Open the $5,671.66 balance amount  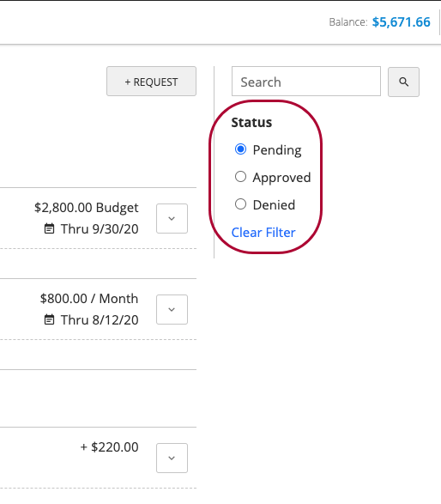402,22
